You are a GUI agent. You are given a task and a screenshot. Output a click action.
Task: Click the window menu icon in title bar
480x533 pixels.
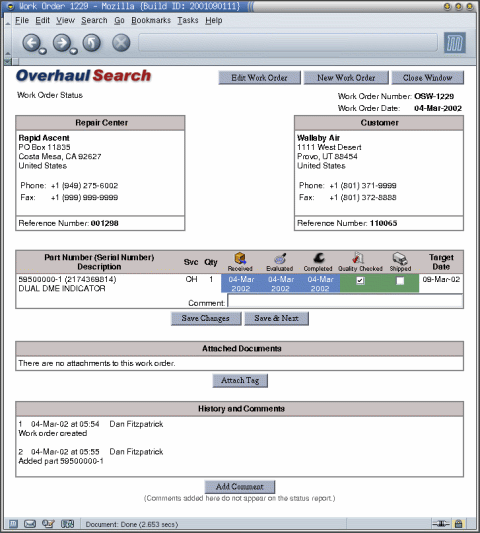point(11,6)
